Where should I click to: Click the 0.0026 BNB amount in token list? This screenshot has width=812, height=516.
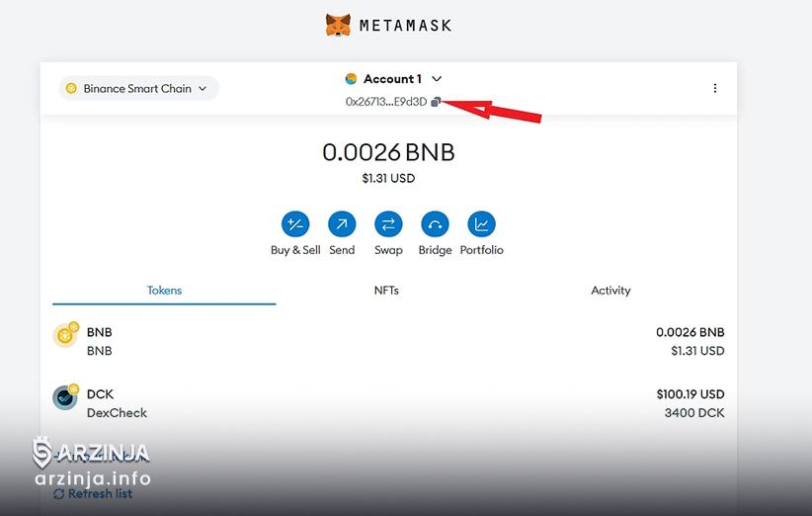pyautogui.click(x=690, y=332)
